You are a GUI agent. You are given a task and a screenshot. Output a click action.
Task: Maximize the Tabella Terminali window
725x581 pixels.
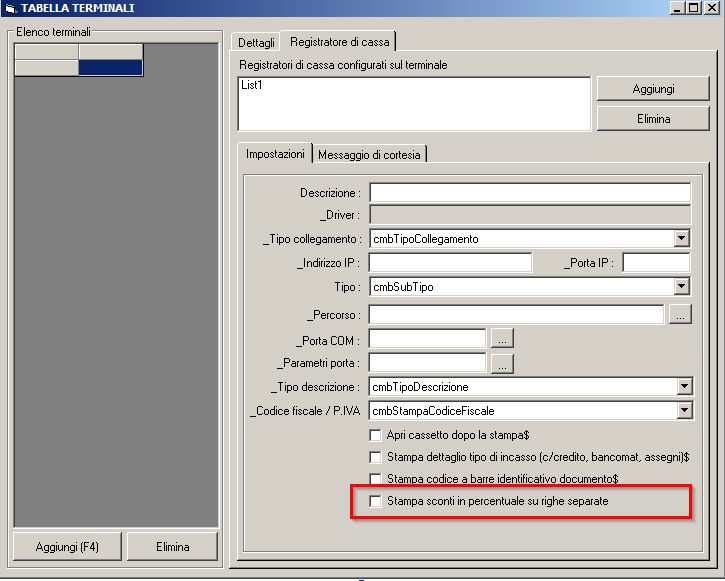tap(694, 8)
